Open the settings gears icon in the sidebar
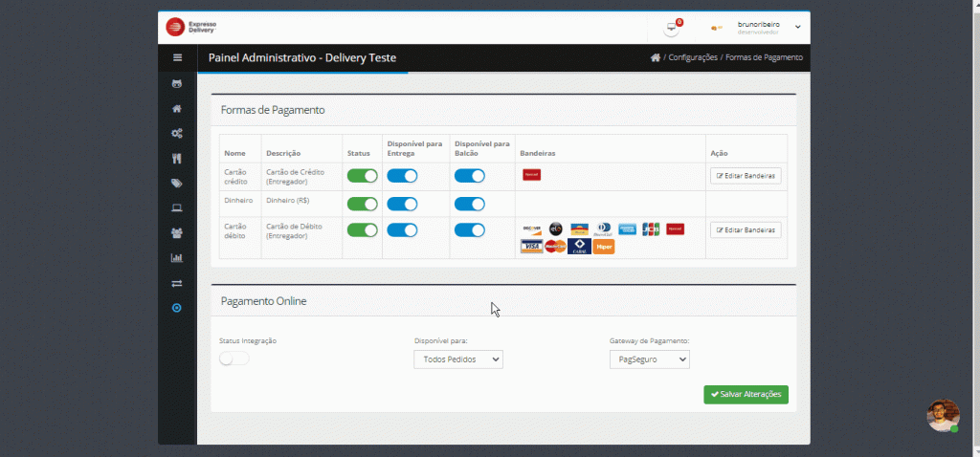The height and width of the screenshot is (457, 980). coord(177,134)
